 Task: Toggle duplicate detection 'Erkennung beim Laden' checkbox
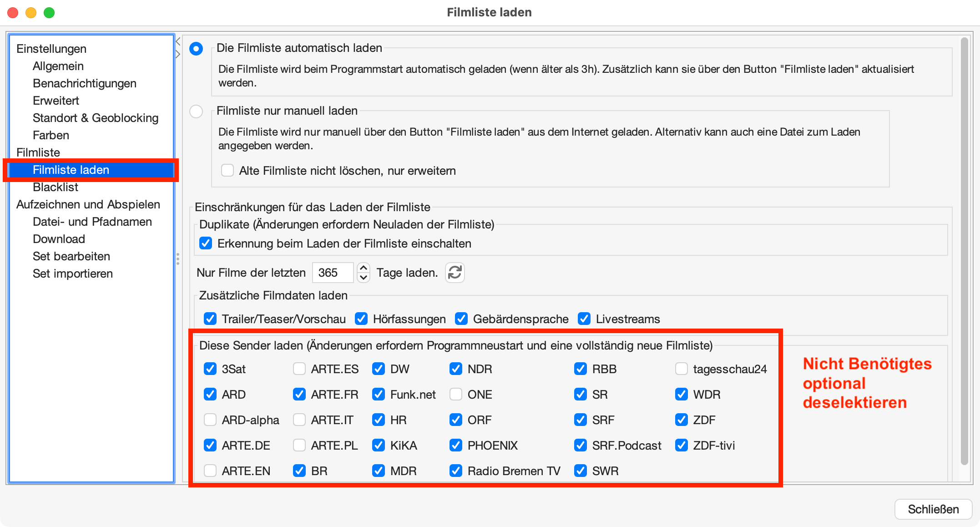(x=206, y=243)
